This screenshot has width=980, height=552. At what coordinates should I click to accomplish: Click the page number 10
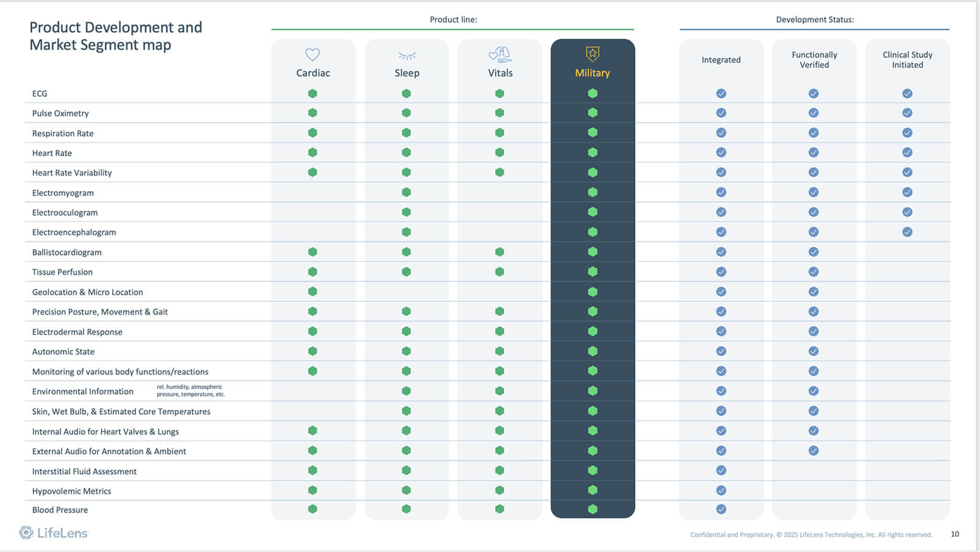pos(954,534)
